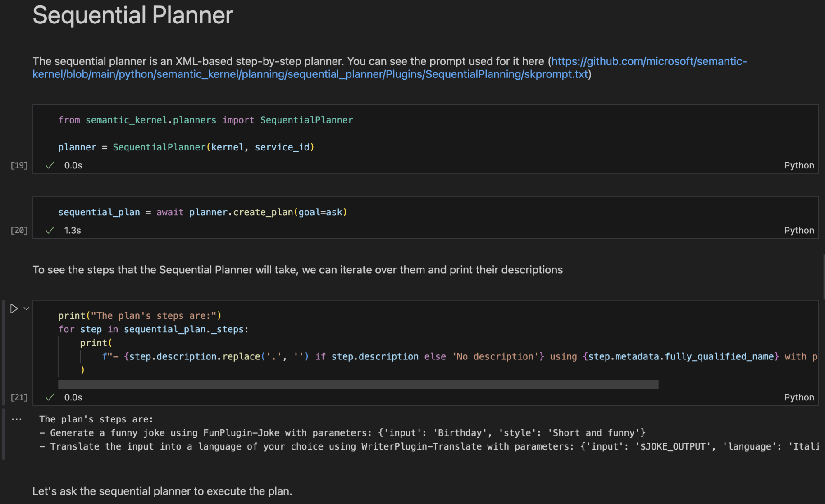Select the 'Let's ask the sequential planner' markdown cell

[162, 491]
